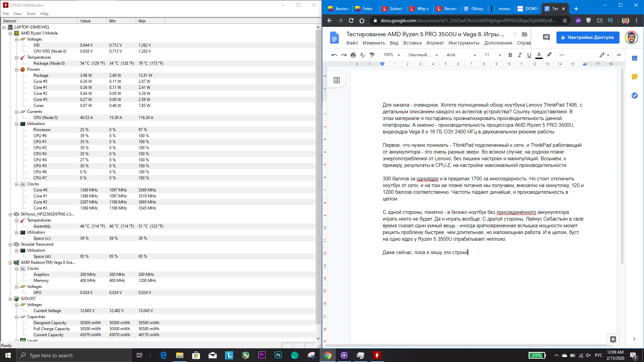644x362 pixels.
Task: Collapse the Powers tree node
Action: [x=16, y=69]
